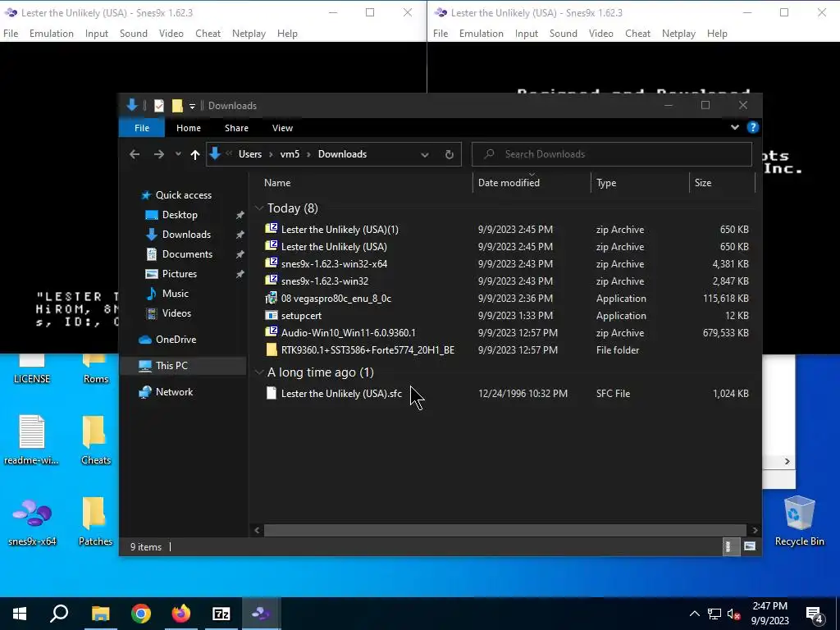Sort files by Date modified column header
The height and width of the screenshot is (630, 840).
pos(509,183)
